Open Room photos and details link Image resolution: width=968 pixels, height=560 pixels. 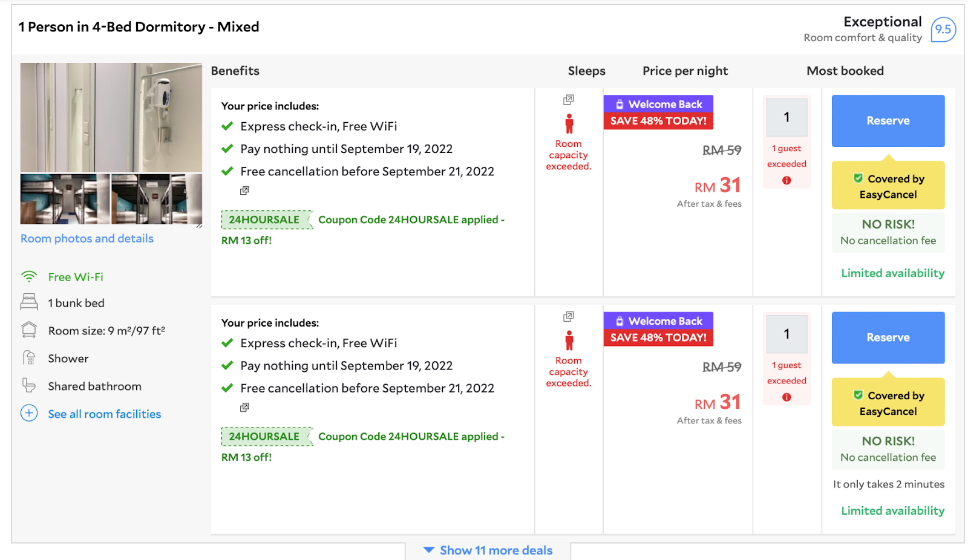[x=87, y=238]
